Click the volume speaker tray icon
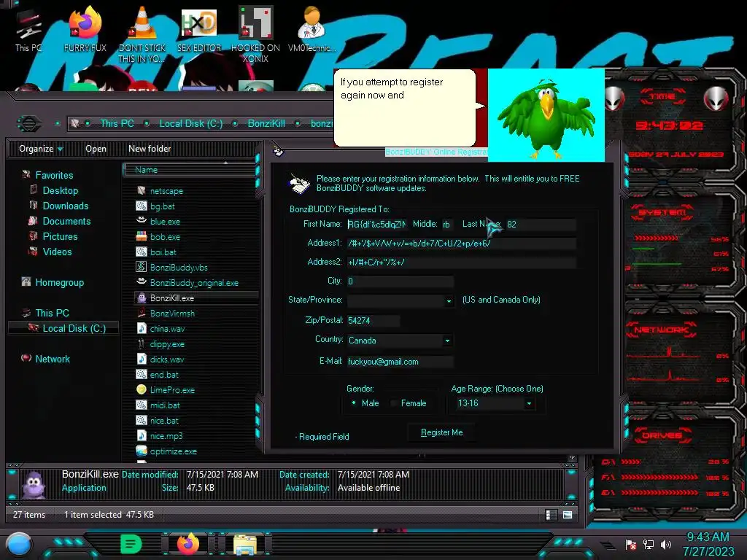Viewport: 747px width, 560px height. pyautogui.click(x=665, y=544)
